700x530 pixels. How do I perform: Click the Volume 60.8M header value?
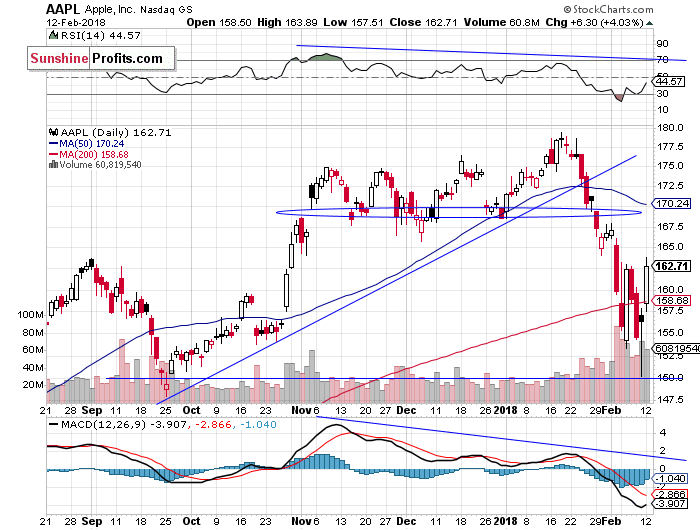pyautogui.click(x=501, y=22)
